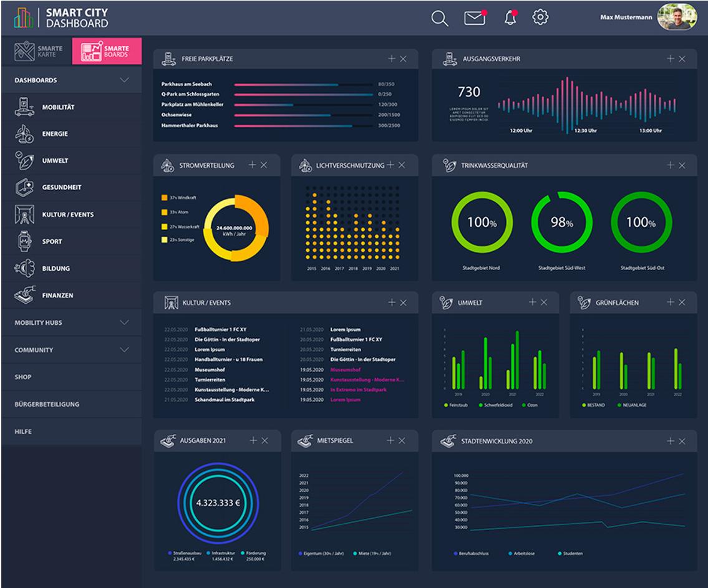This screenshot has width=708, height=588.
Task: Collapse the Dashboards section chevron
Action: click(124, 80)
